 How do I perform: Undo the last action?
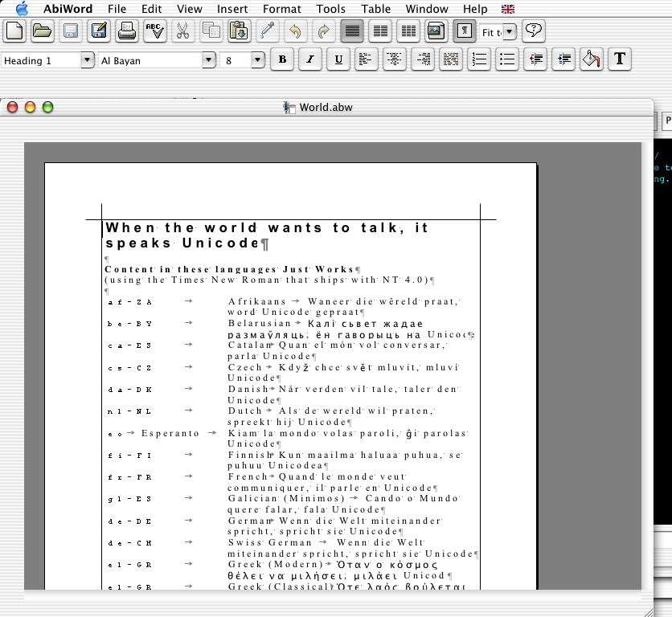pyautogui.click(x=296, y=31)
